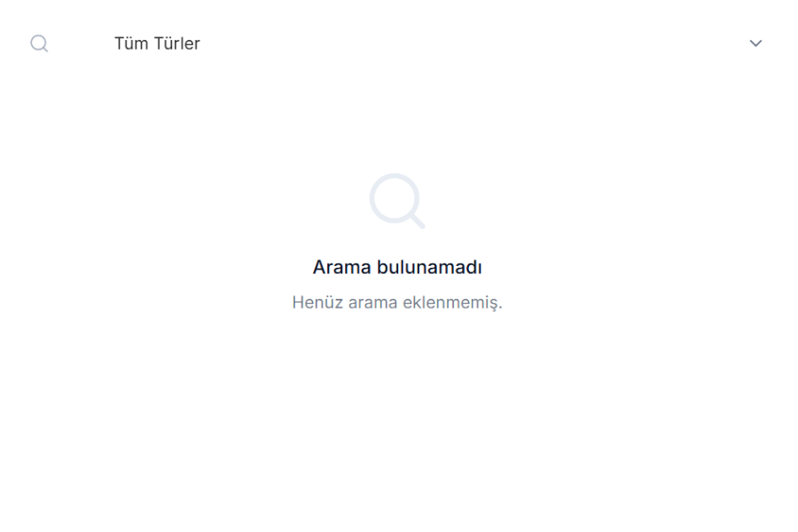
Task: Click the word 'bulunamadı' in the heading
Action: [429, 267]
